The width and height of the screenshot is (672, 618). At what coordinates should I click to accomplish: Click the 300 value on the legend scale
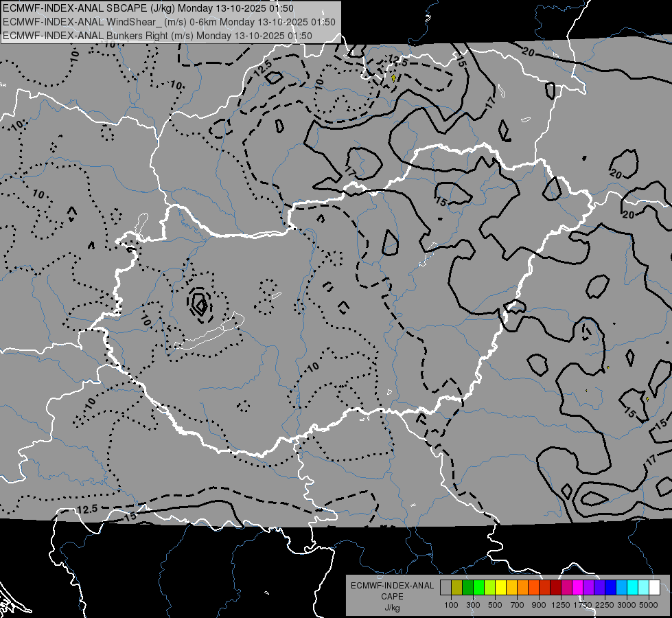(473, 605)
